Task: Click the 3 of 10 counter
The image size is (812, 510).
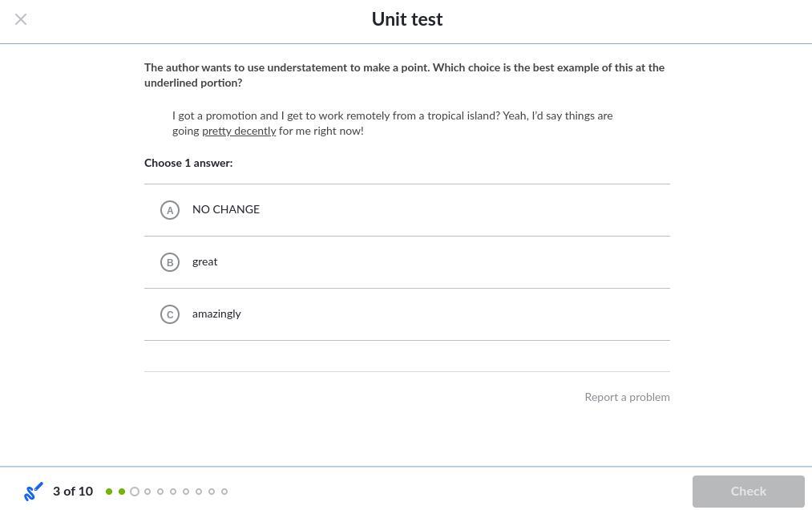Action: [73, 491]
